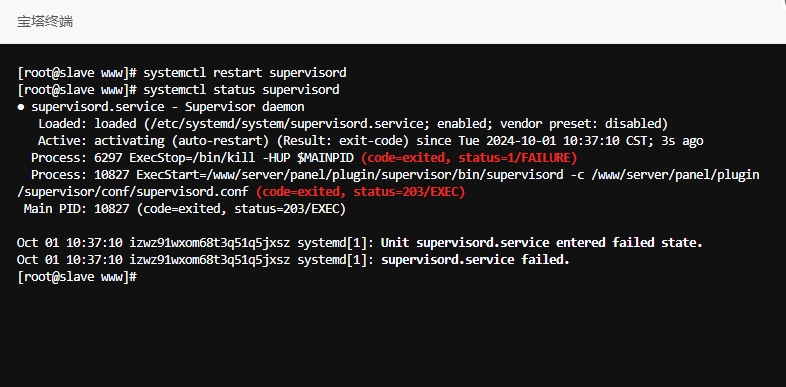The width and height of the screenshot is (786, 387).
Task: Click the bold "supervisord.service failed." message
Action: [475, 260]
